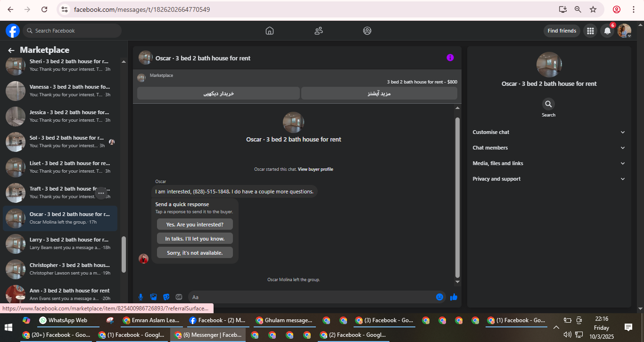Send quick reply 'Yes. Are you interested?'

click(195, 225)
